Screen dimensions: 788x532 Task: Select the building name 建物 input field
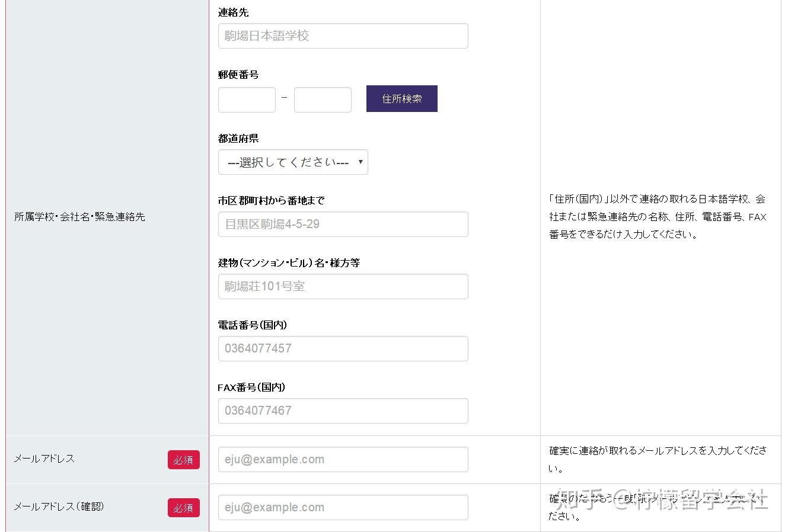pyautogui.click(x=343, y=286)
